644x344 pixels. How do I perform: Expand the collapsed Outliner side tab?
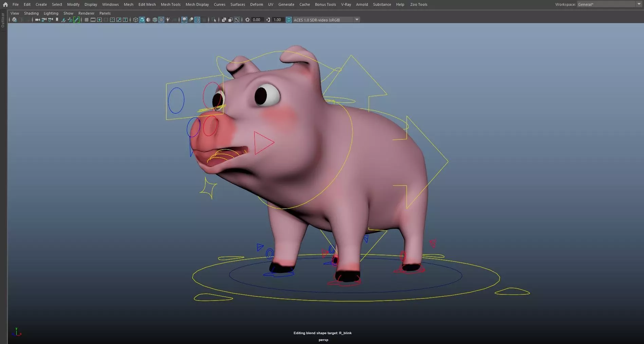3,20
